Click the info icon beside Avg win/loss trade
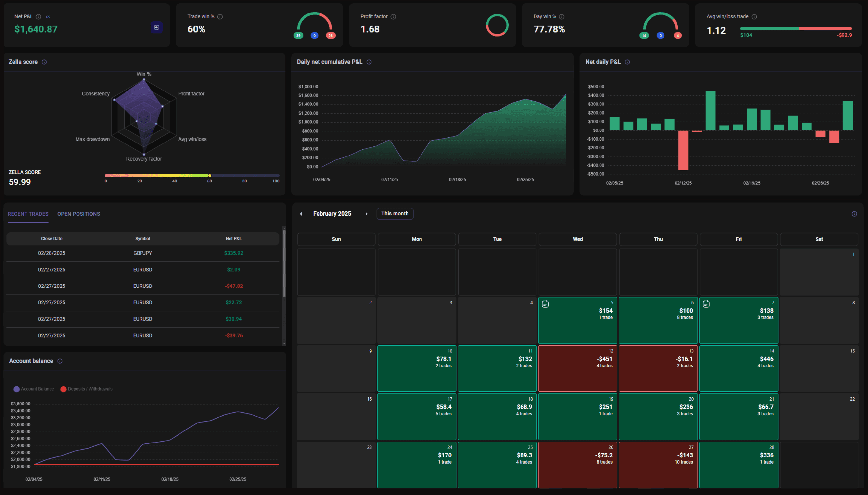Screen dimensions: 868x495 click(x=754, y=17)
